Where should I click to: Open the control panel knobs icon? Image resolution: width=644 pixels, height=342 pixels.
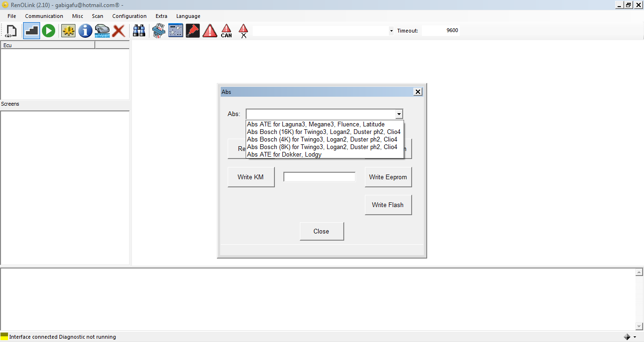coord(176,31)
